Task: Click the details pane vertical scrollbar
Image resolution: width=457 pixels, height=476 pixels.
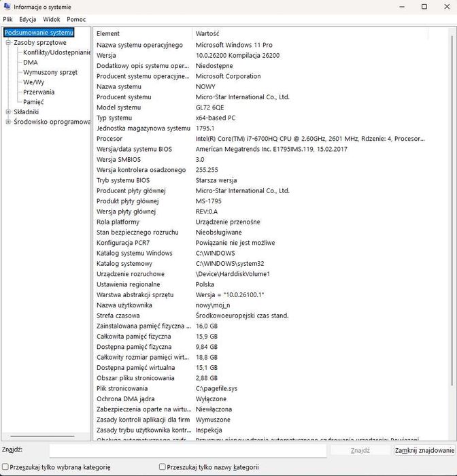Action: [x=452, y=212]
